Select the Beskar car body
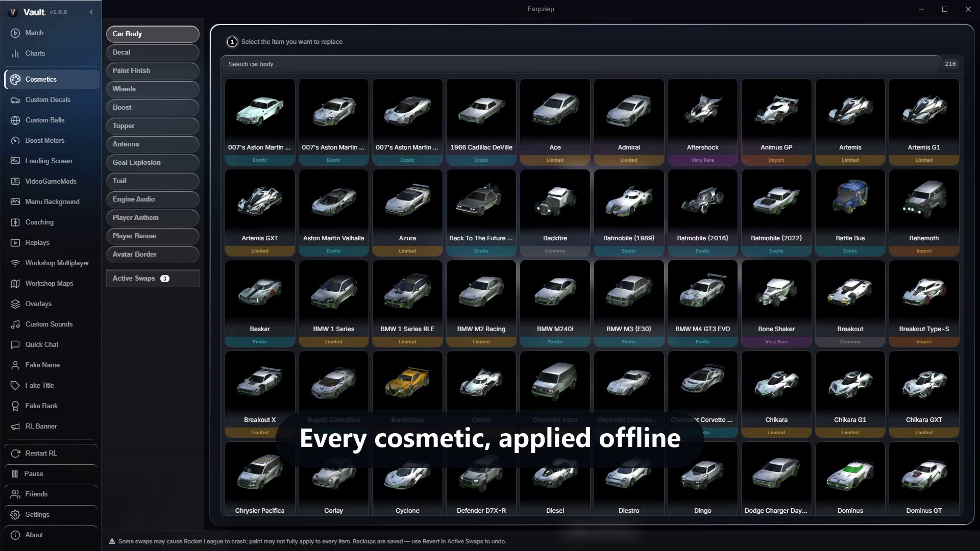Image resolution: width=980 pixels, height=551 pixels. (x=260, y=304)
